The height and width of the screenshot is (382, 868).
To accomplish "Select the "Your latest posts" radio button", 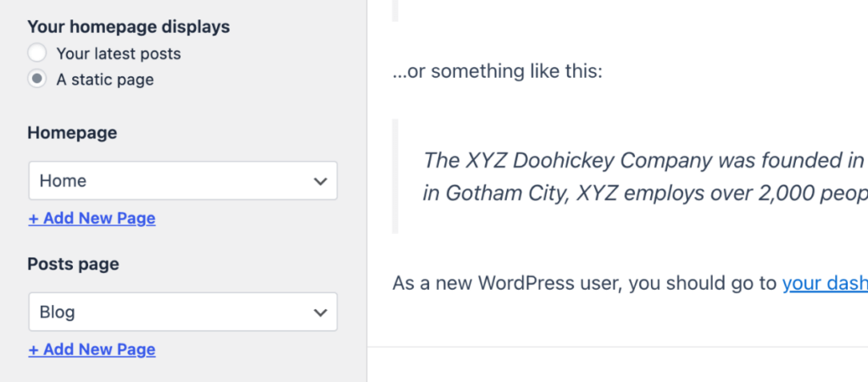I will [x=37, y=53].
